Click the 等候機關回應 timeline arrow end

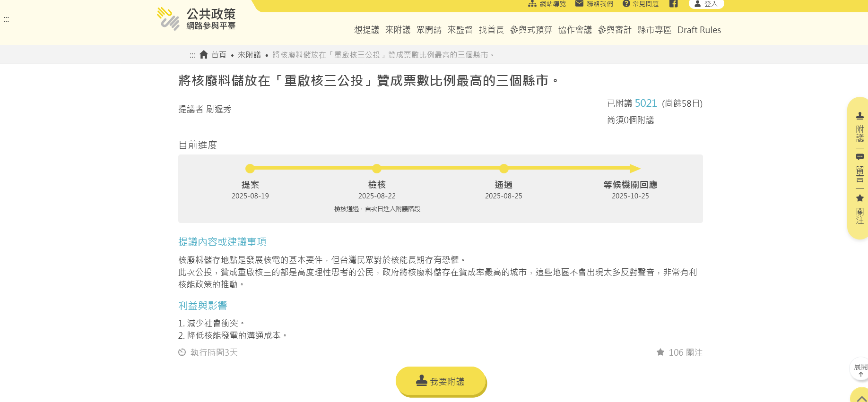coord(635,169)
